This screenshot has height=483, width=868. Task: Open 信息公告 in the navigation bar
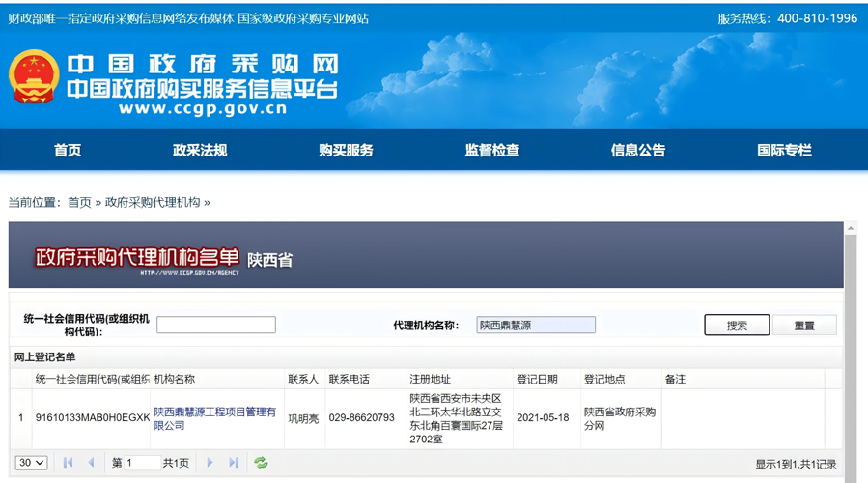(x=638, y=151)
